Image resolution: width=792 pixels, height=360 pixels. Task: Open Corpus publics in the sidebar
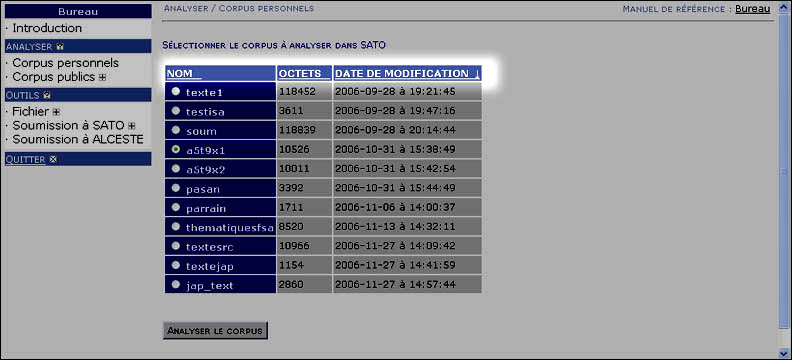(54, 77)
